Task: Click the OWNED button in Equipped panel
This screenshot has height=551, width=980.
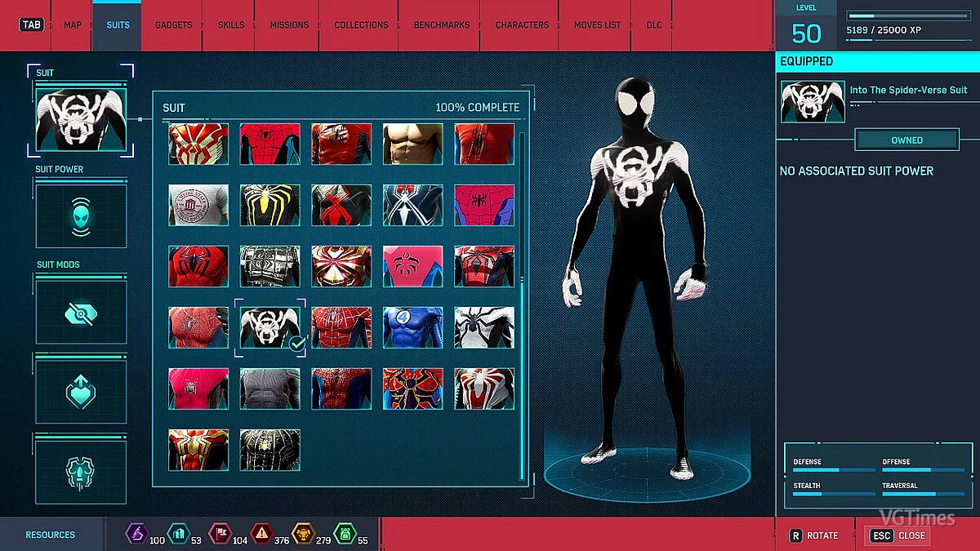Action: pyautogui.click(x=906, y=140)
